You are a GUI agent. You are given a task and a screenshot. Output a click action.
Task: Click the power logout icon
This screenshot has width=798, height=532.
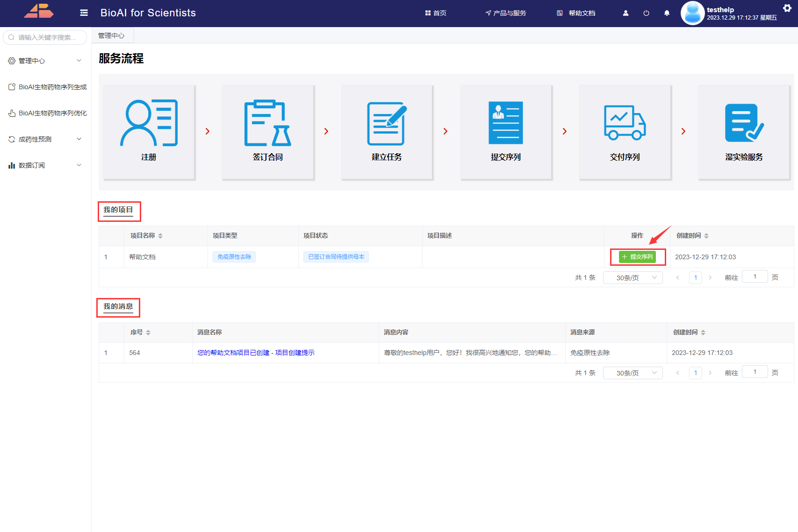click(646, 13)
